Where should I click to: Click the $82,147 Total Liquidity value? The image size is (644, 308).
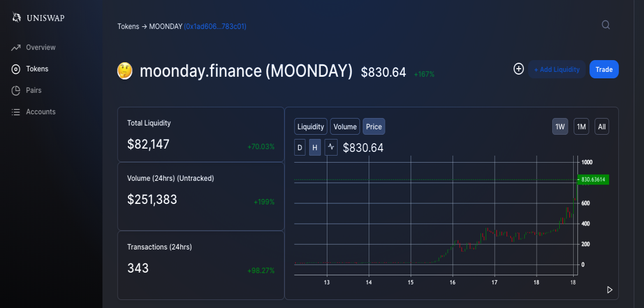point(148,144)
